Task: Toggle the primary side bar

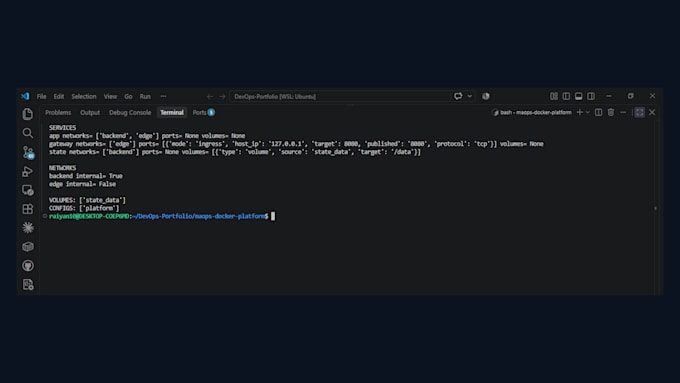Action: tap(566, 96)
